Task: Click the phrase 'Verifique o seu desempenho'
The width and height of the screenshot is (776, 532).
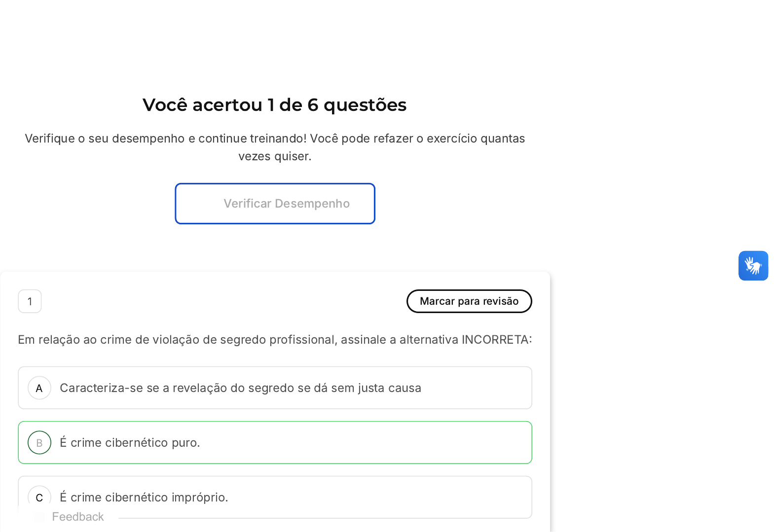Action: point(105,139)
